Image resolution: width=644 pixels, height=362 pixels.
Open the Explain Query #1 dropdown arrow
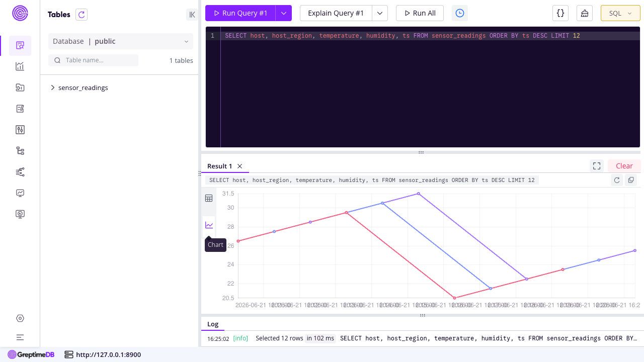[380, 13]
